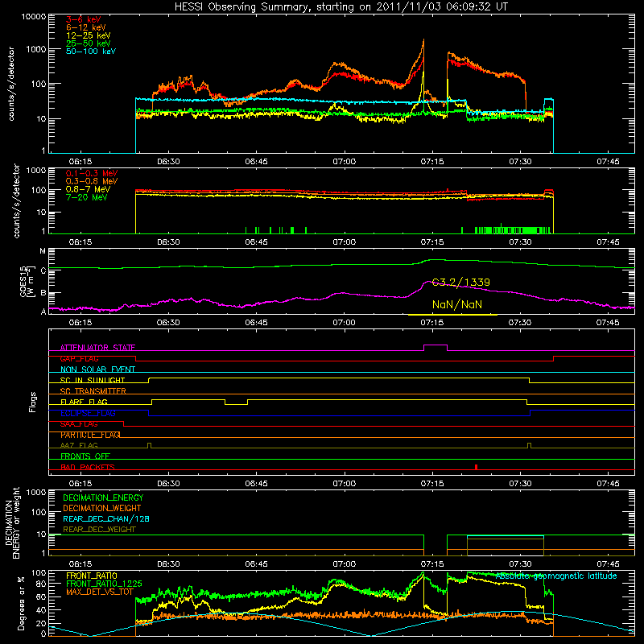Select the NON_SOLAR_EVENT flag label

click(x=97, y=369)
